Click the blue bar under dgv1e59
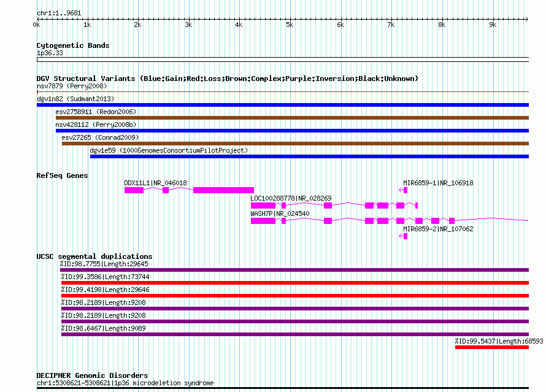Screen dimensions: 546x392 [310, 156]
